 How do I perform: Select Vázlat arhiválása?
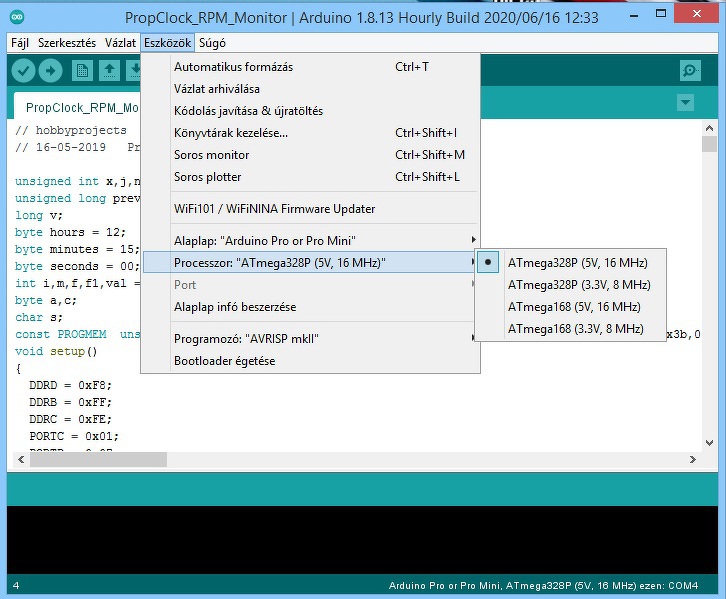click(x=310, y=89)
